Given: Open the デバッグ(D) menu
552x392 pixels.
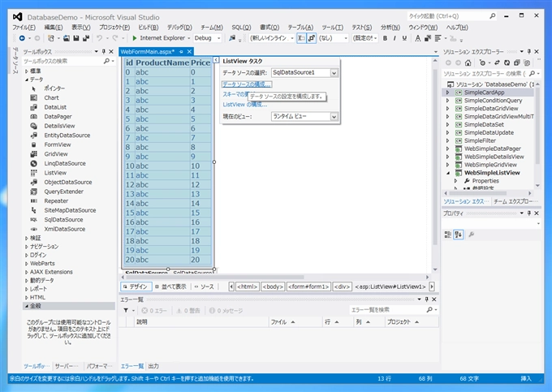Looking at the screenshot, I should 179,28.
